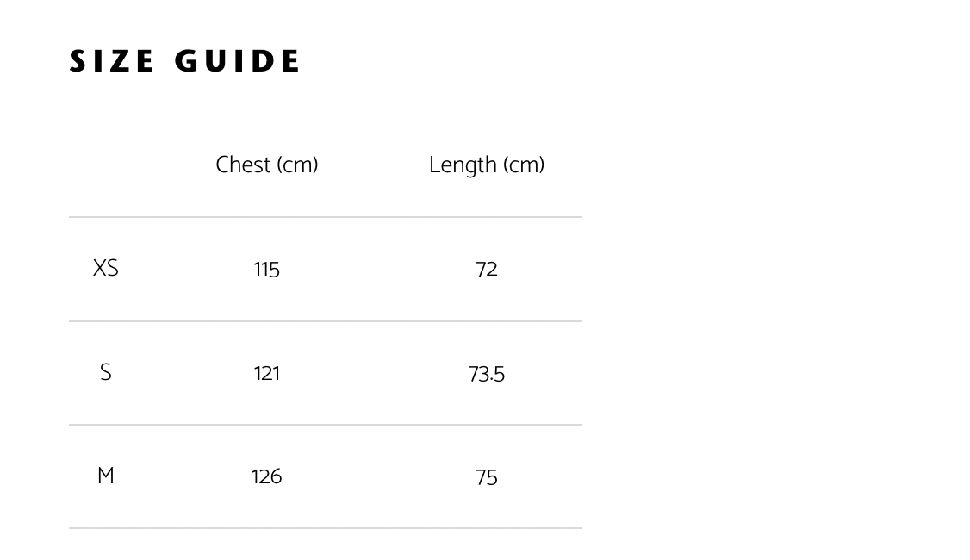Click the (cm) unit beside Length

pyautogui.click(x=524, y=165)
